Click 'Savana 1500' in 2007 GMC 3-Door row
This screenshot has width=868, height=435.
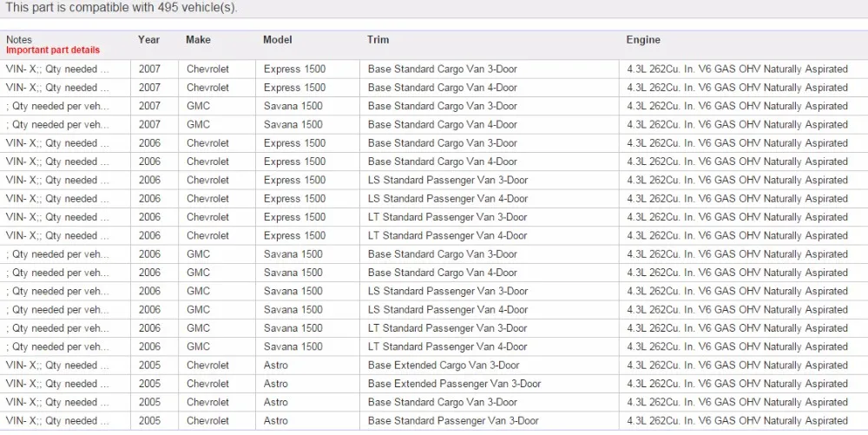pyautogui.click(x=293, y=106)
